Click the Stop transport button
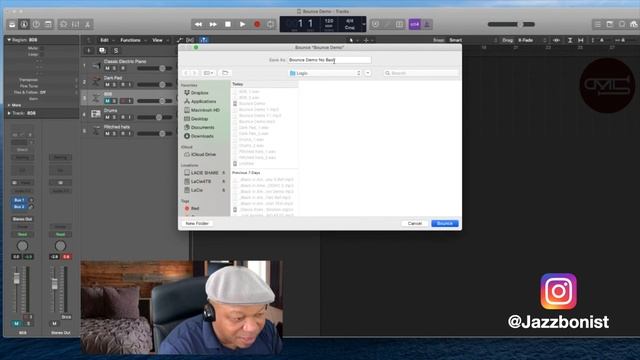The height and width of the screenshot is (360, 640). (x=228, y=24)
